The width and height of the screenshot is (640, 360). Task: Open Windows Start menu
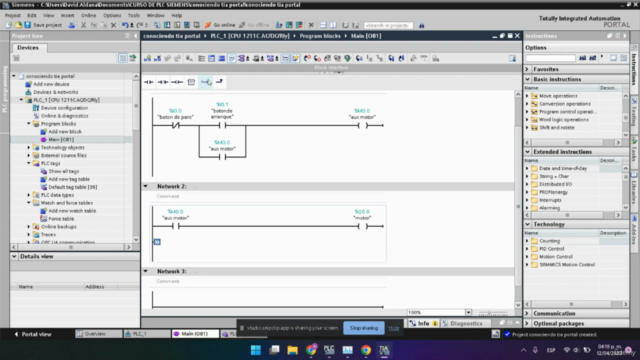tap(256, 350)
